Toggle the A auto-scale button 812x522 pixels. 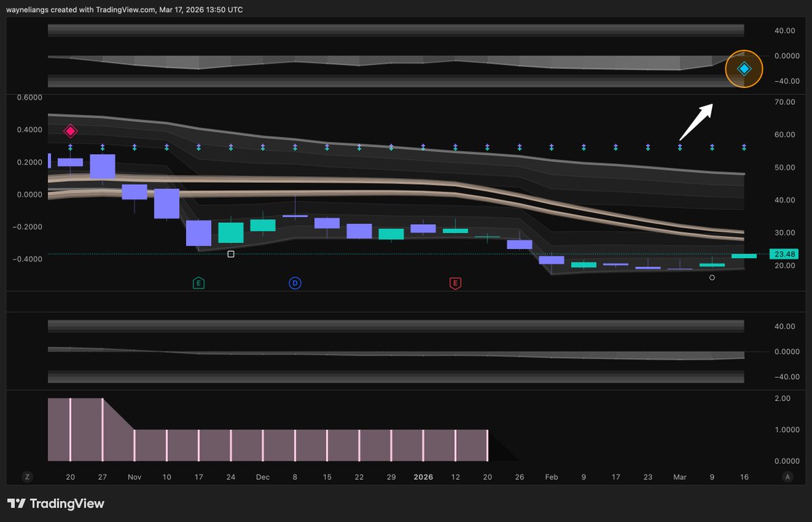[787, 477]
